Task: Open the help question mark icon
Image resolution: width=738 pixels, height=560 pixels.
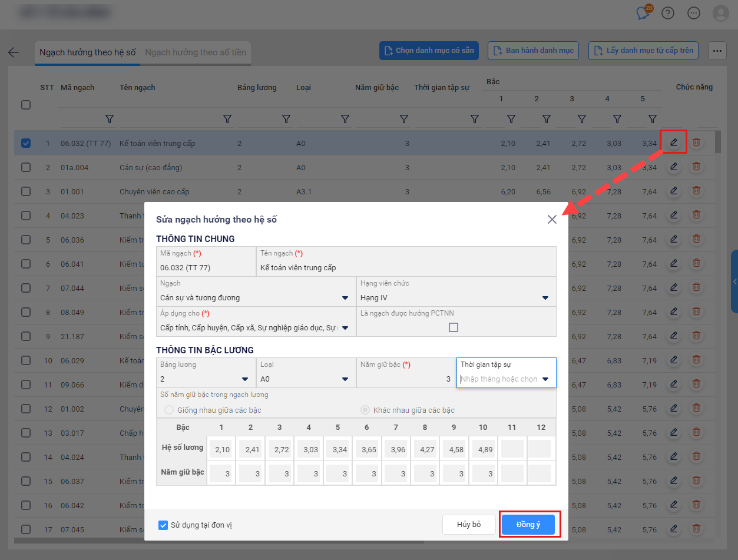Action: click(668, 13)
